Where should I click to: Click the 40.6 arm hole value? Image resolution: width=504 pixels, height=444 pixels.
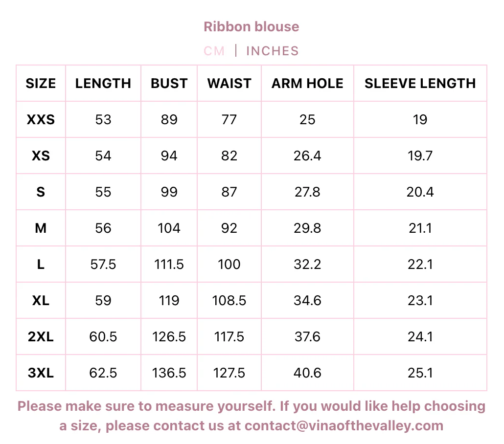point(307,373)
